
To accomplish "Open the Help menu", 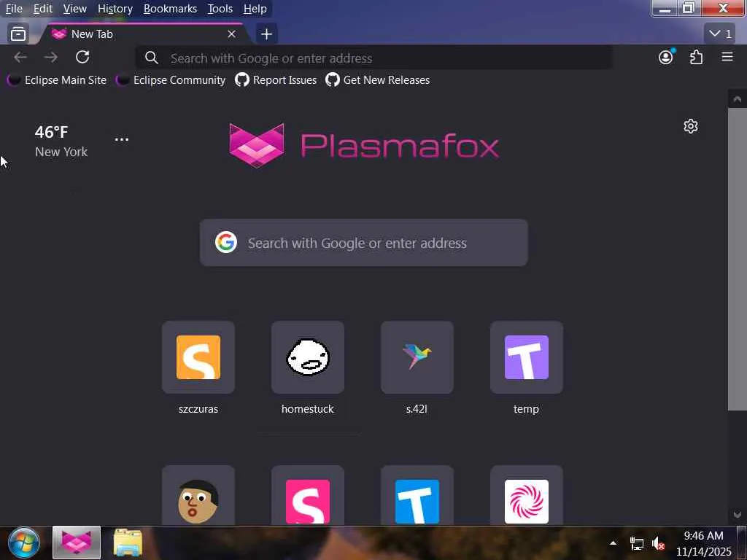I will (x=255, y=9).
